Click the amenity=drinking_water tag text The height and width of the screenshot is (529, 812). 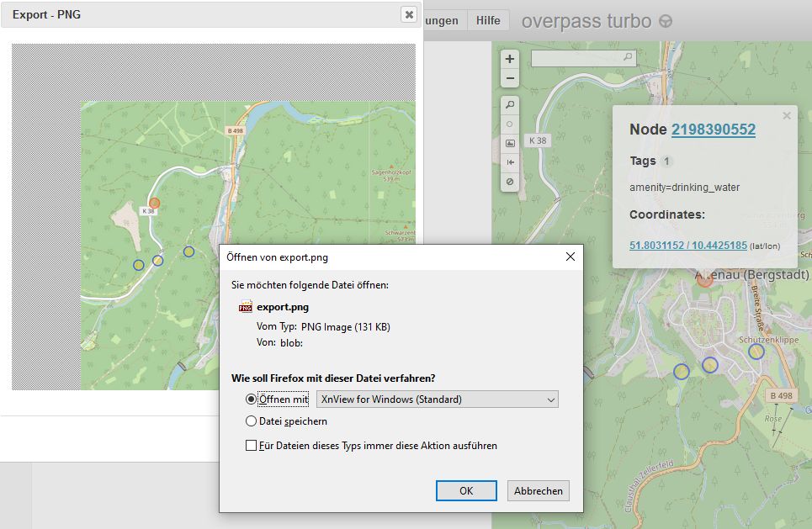pyautogui.click(x=685, y=188)
